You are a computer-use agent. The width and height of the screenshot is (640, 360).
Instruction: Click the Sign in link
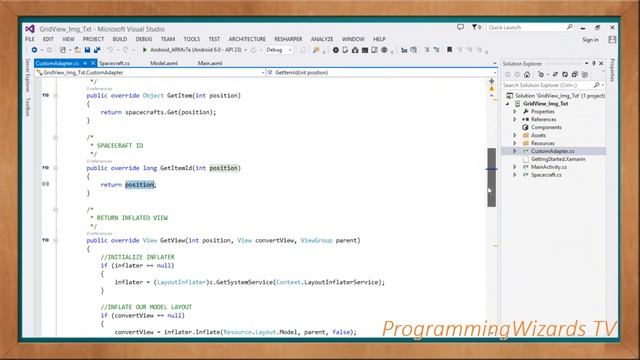(x=590, y=40)
